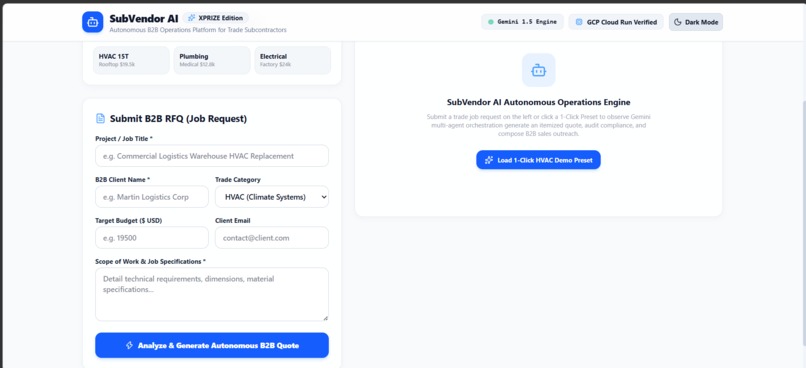Click the green Gemini 1.5 Engine status dot
806x368 pixels.
click(x=490, y=22)
